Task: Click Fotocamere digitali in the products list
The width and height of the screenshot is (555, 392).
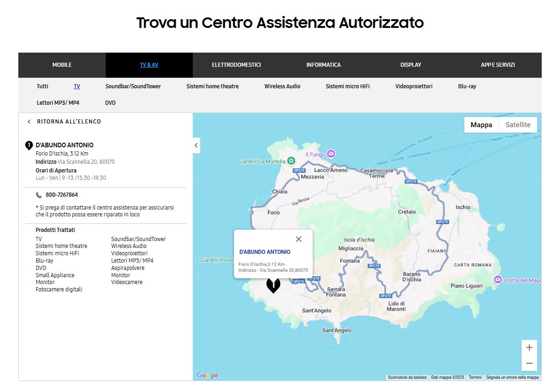Action: click(x=59, y=290)
